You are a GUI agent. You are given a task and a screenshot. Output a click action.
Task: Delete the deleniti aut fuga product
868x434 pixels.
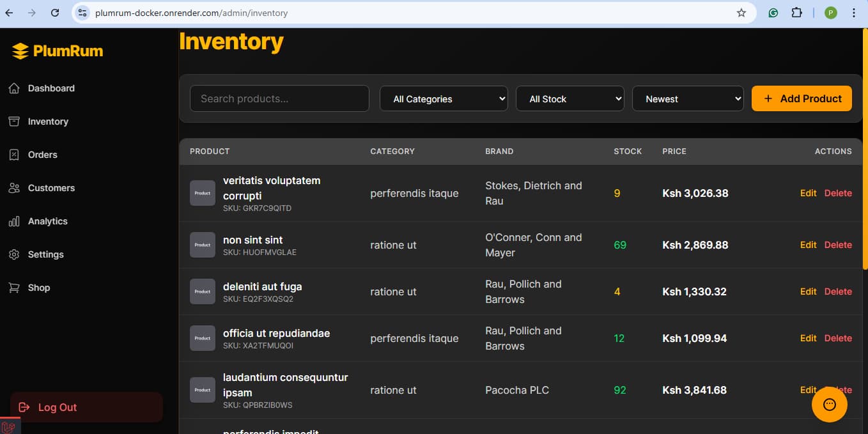pyautogui.click(x=838, y=291)
